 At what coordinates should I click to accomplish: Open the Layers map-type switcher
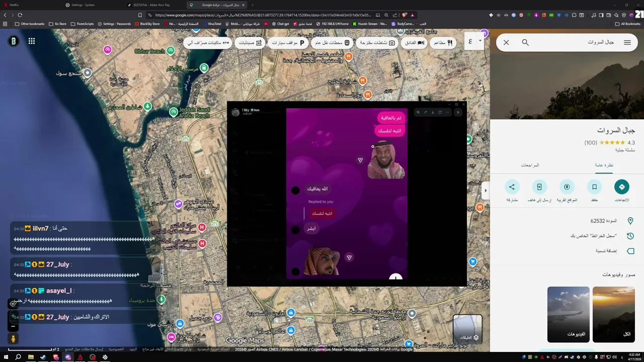pos(467,328)
